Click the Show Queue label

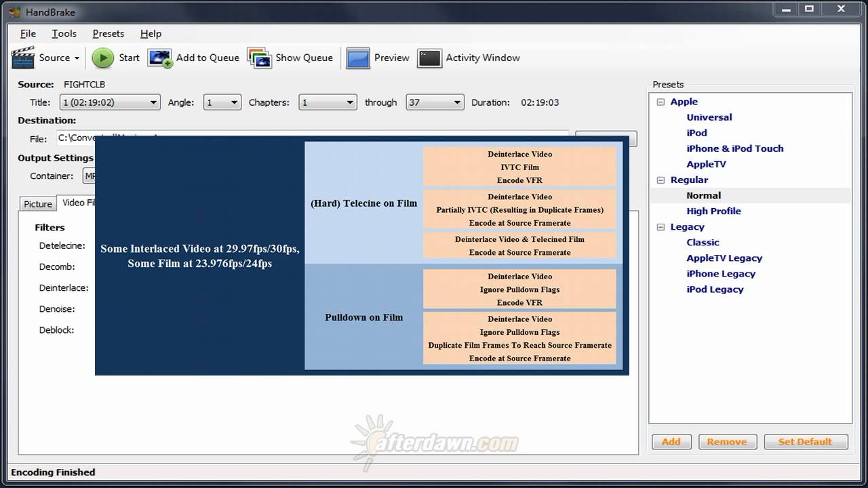tap(304, 58)
